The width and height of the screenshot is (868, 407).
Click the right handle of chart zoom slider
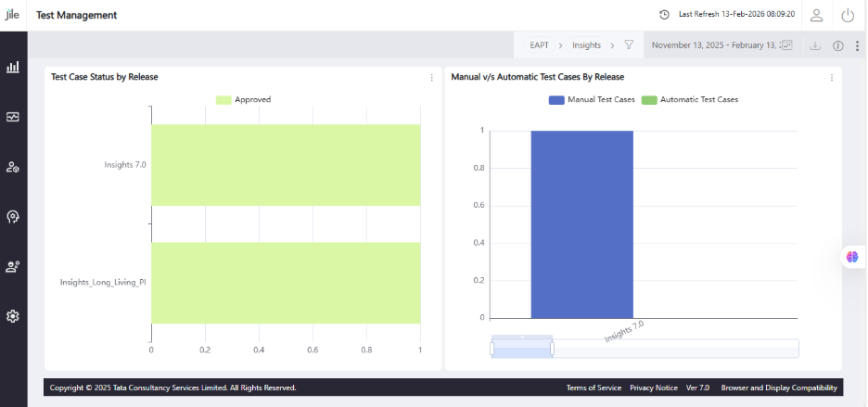(552, 349)
